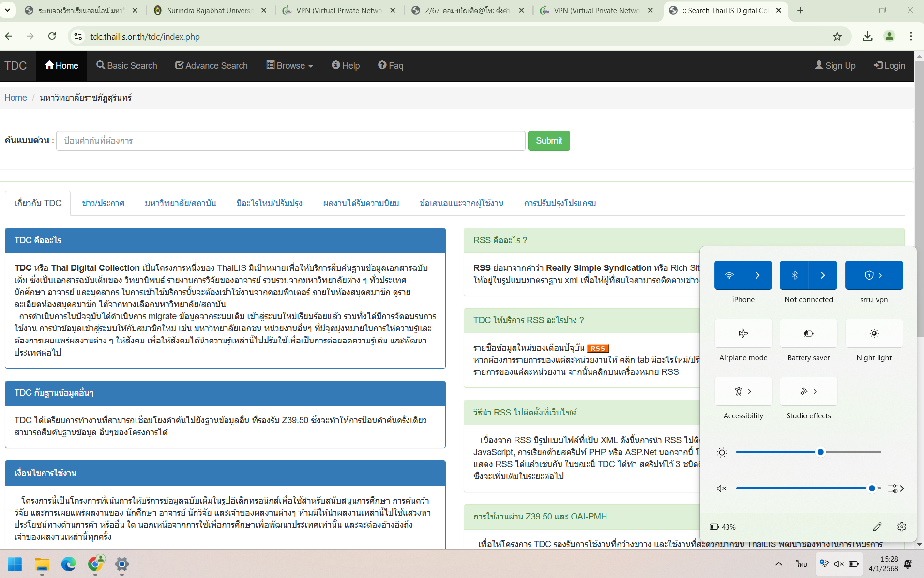The height and width of the screenshot is (578, 924).
Task: Open the Chrome profile avatar
Action: coord(889,36)
